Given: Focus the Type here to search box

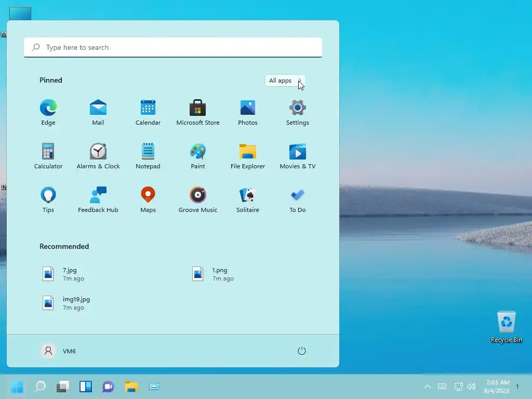Looking at the screenshot, I should tap(172, 47).
